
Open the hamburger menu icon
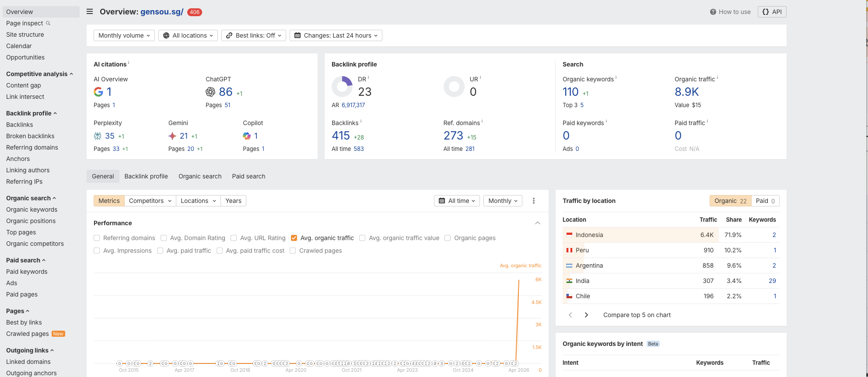click(x=90, y=12)
